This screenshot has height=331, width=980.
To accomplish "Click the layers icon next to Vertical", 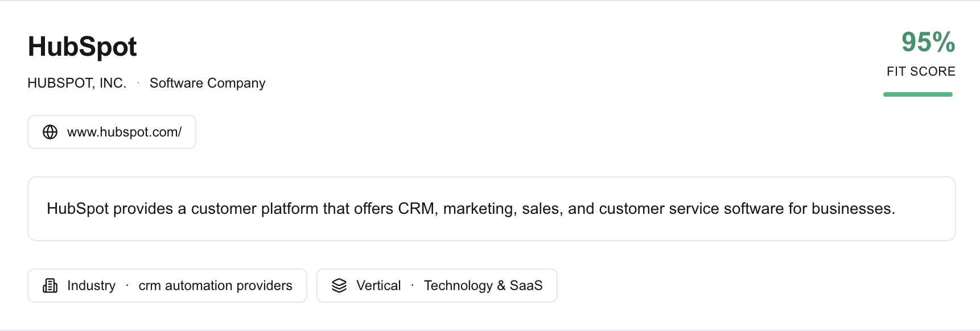I will [339, 286].
